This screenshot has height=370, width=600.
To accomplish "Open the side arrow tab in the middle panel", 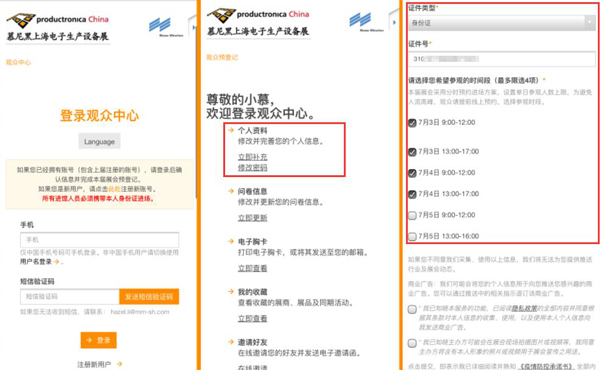I will click(394, 22).
